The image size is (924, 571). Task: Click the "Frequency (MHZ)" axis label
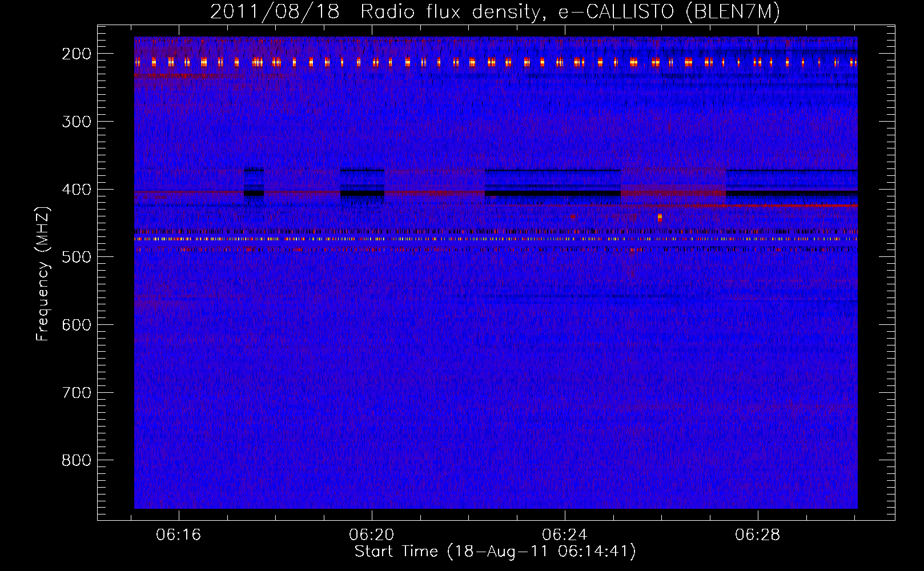pos(43,274)
